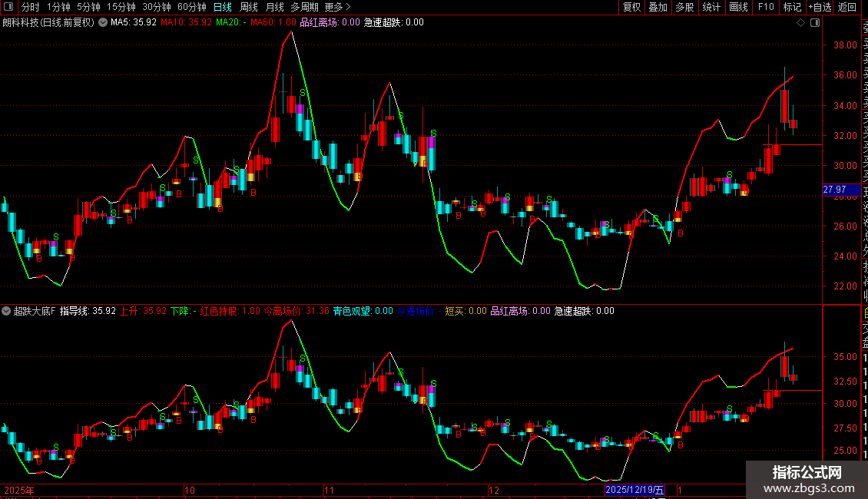Click the 今离场价: 31.36 value

point(297,311)
